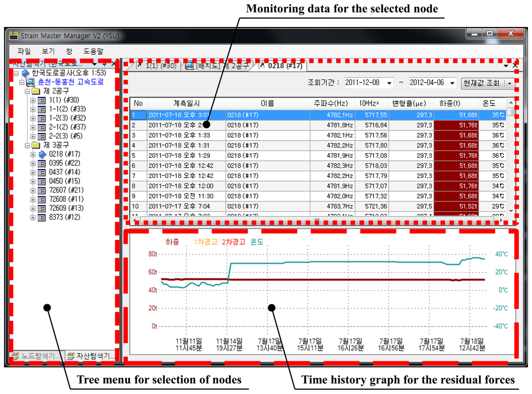Click the 5721,36 cell in row 10
The height and width of the screenshot is (394, 532).
click(x=372, y=207)
